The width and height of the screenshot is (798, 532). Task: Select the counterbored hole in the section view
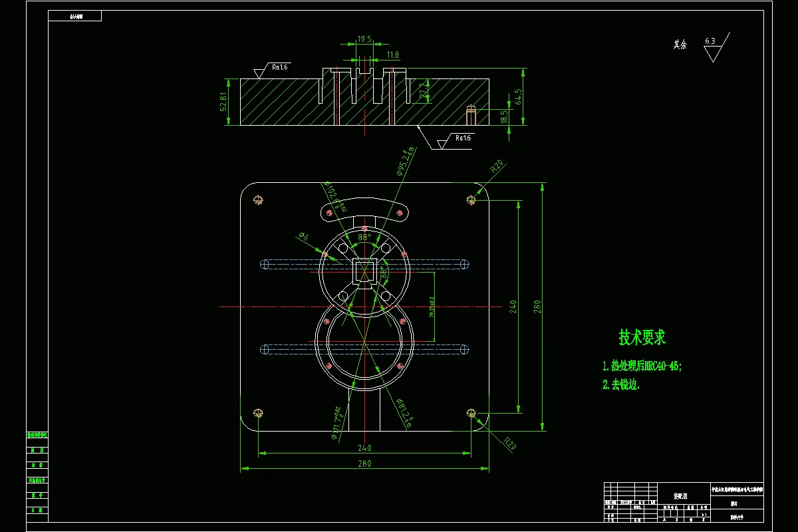pos(471,114)
